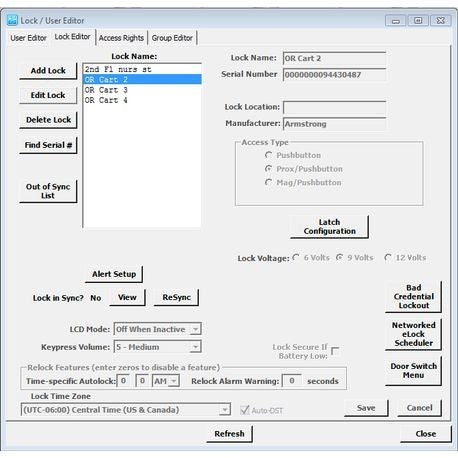Click the Close button at bottom
The height and width of the screenshot is (458, 458).
426,434
